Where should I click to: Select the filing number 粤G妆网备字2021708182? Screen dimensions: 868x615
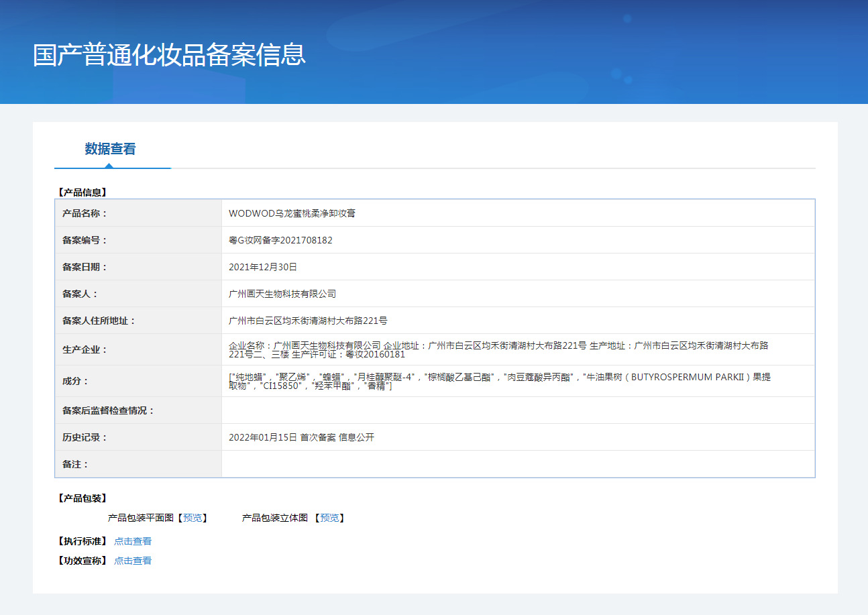click(280, 240)
